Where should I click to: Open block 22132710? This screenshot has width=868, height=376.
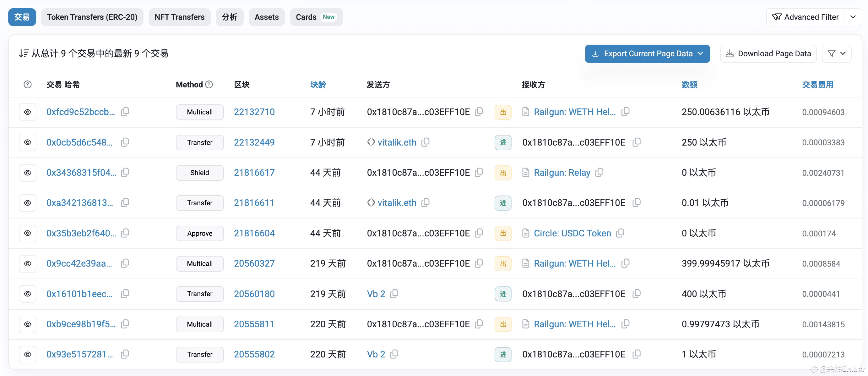pyautogui.click(x=254, y=112)
